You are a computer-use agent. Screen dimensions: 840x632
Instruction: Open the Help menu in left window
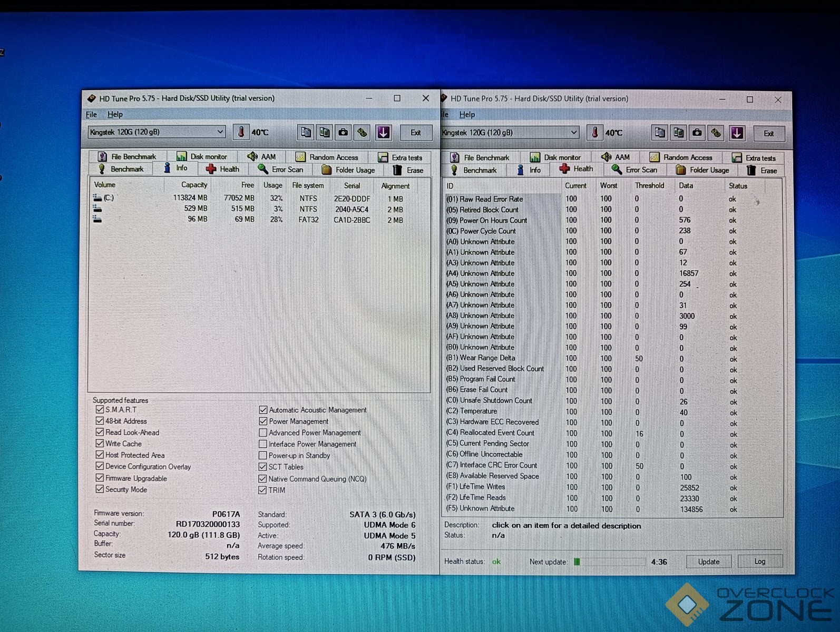click(x=115, y=114)
